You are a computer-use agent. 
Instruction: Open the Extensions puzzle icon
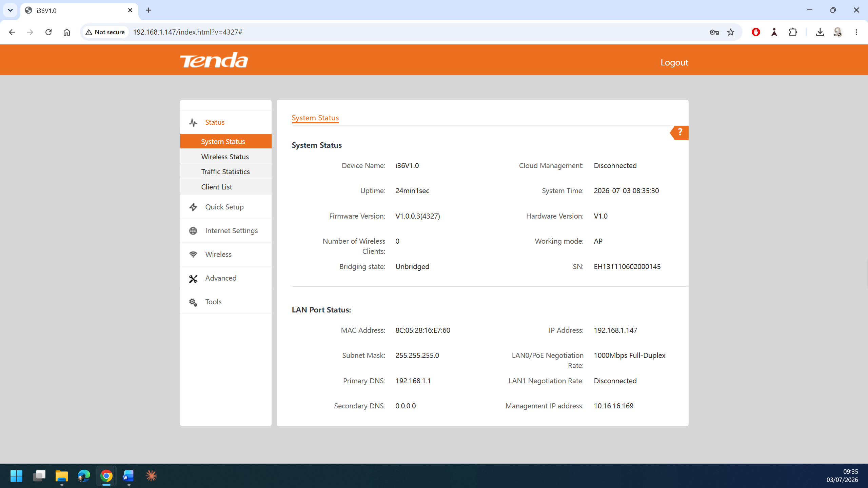(x=793, y=32)
